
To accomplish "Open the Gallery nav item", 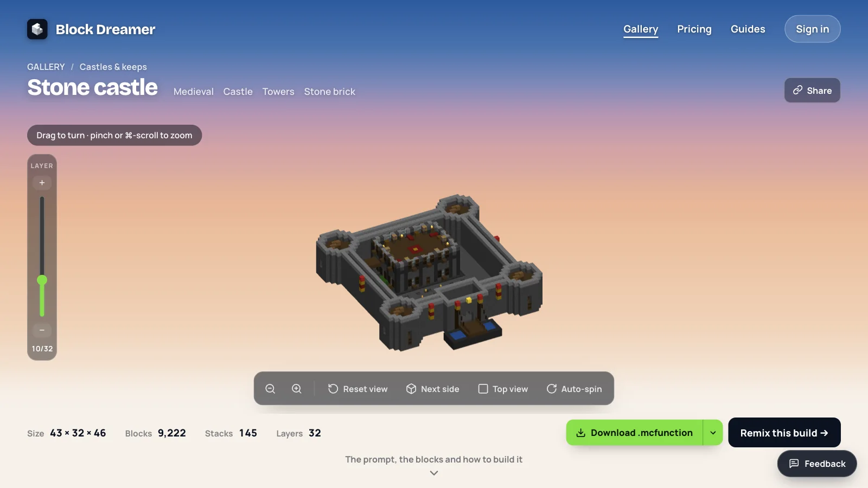I will click(x=641, y=29).
